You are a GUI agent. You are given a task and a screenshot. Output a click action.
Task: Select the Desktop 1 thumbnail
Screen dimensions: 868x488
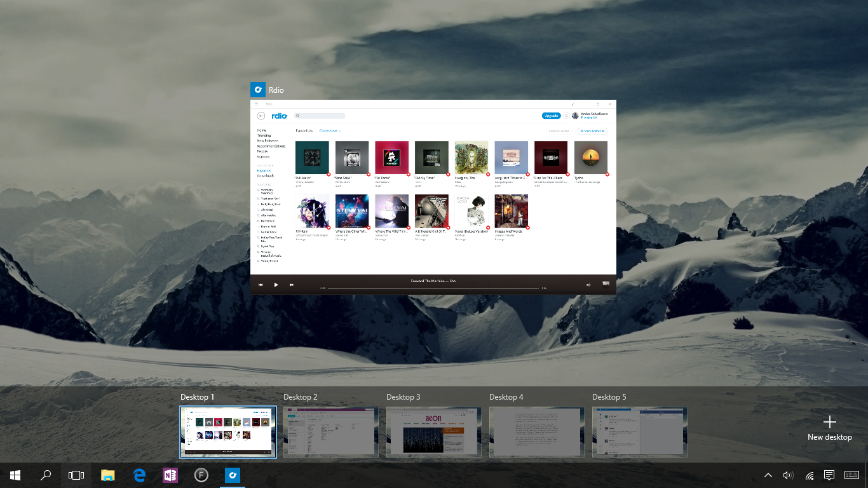pos(228,432)
